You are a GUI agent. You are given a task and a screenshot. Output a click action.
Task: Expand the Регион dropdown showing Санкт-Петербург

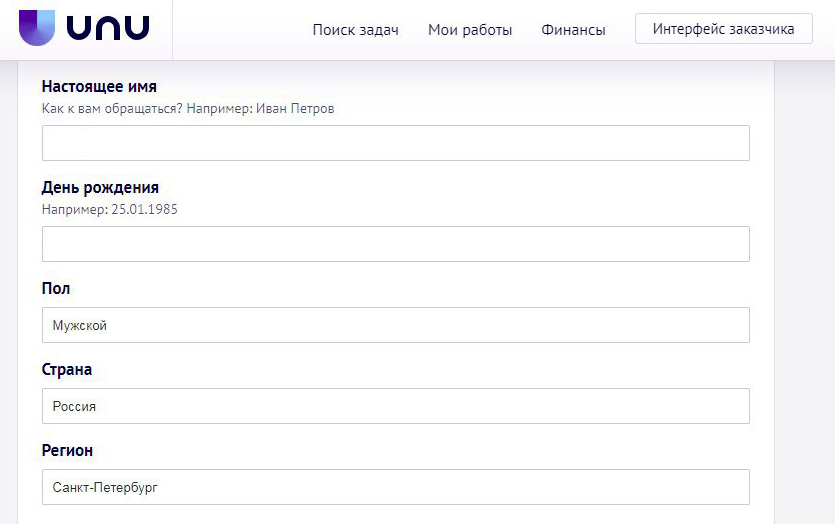click(x=395, y=487)
